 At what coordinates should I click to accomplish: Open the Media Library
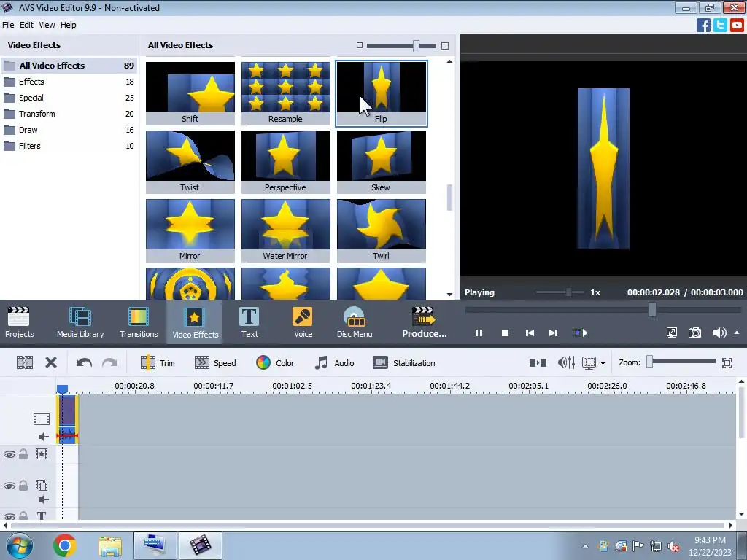80,322
